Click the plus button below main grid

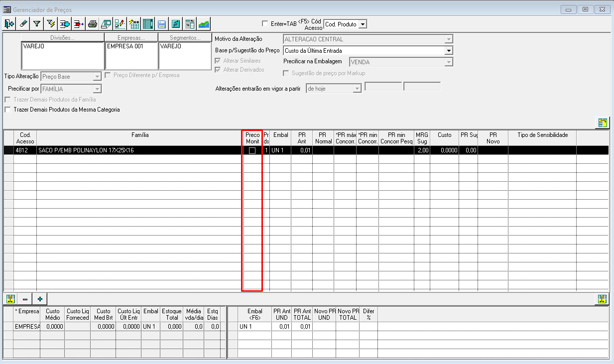pyautogui.click(x=40, y=299)
